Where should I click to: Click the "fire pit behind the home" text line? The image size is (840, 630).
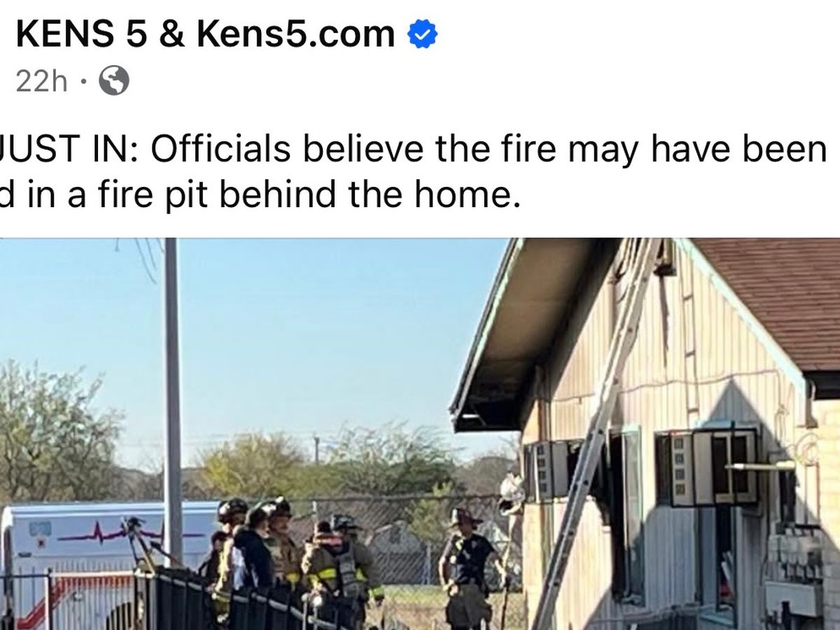(x=260, y=195)
